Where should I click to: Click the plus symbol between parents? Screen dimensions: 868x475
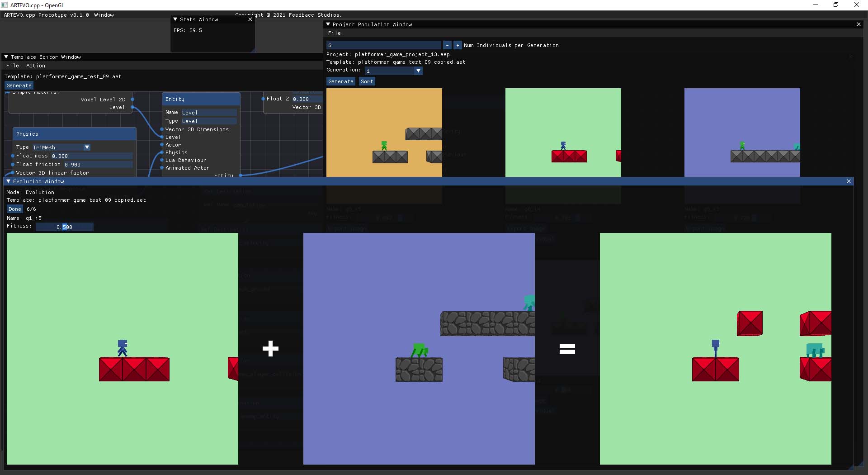click(270, 349)
